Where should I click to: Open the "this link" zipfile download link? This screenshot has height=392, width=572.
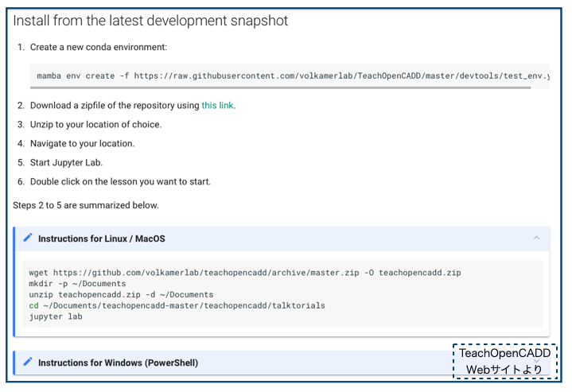[217, 106]
